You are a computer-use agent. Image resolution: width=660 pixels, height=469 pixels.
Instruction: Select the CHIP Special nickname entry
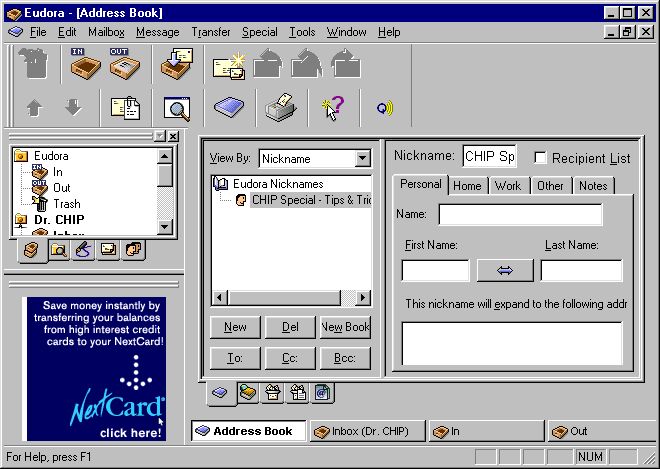click(x=311, y=200)
